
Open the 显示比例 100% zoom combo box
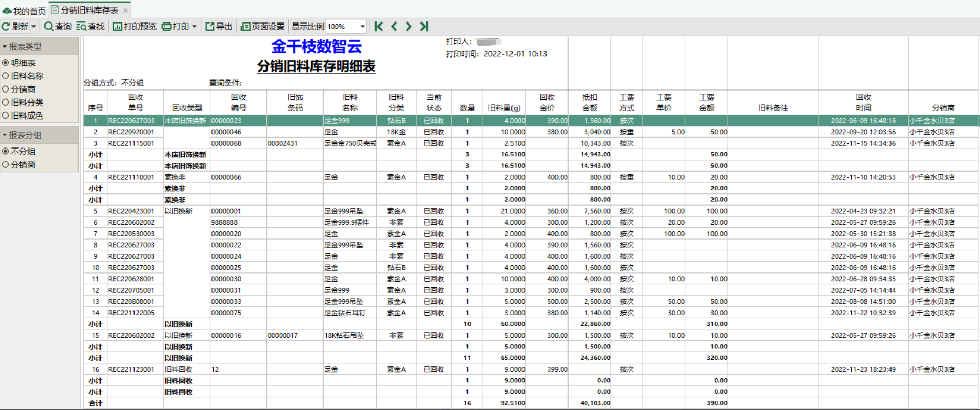coord(346,26)
